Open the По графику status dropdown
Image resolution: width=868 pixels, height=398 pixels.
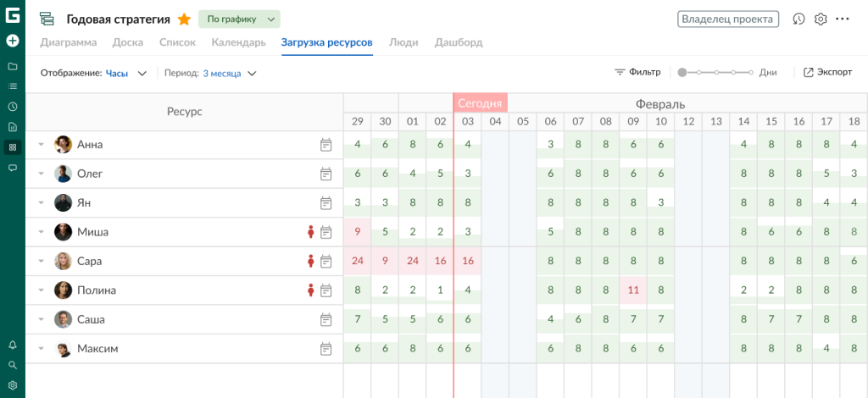pos(240,19)
